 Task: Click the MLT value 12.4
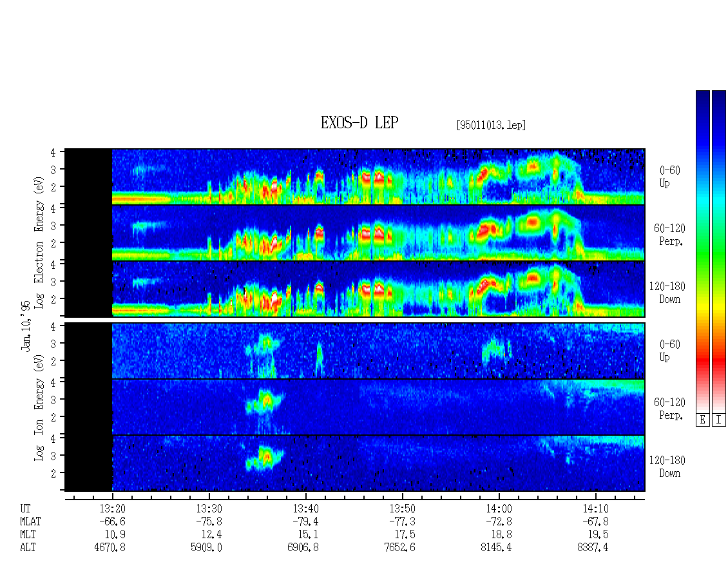212,535
